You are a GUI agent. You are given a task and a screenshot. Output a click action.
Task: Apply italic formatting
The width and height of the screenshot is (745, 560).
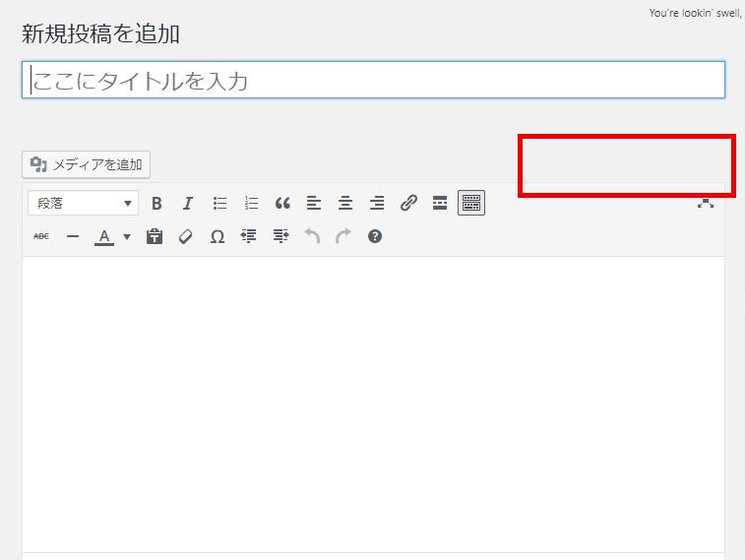188,204
